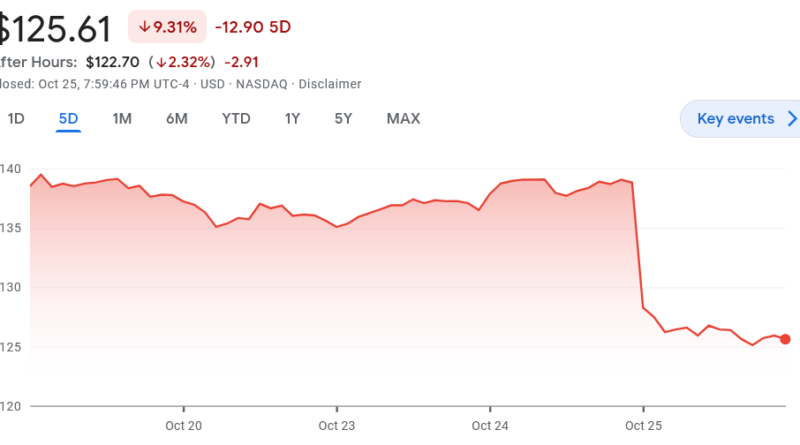Click the down arrow beside 2.32% after-hours change

tap(161, 62)
